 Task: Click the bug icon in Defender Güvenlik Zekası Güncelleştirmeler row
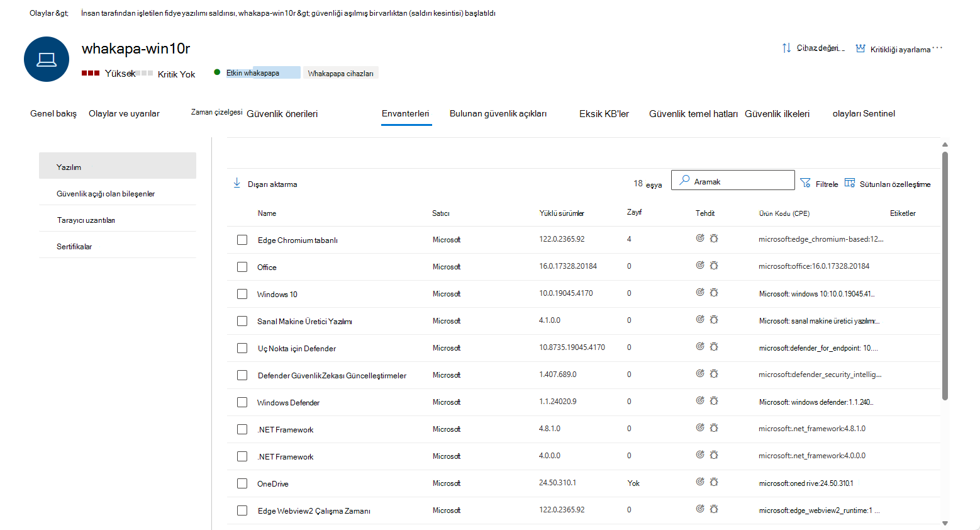point(714,373)
